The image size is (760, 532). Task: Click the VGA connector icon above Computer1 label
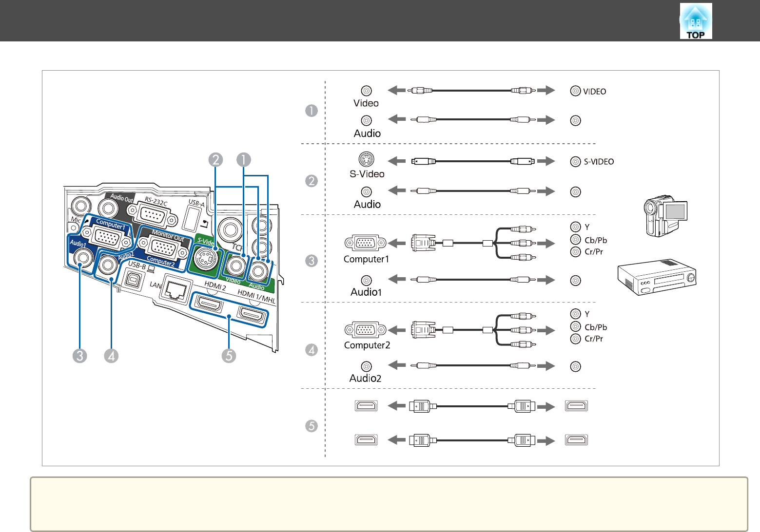365,243
